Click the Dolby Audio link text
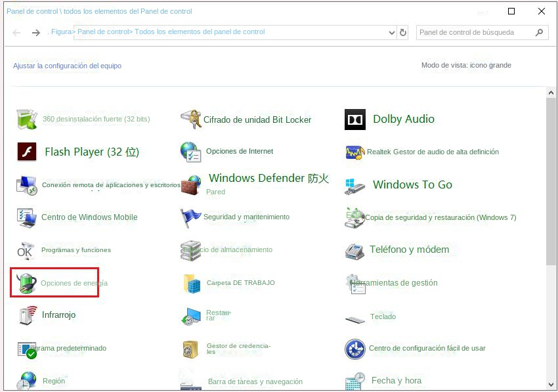This screenshot has height=392, width=558. 404,119
